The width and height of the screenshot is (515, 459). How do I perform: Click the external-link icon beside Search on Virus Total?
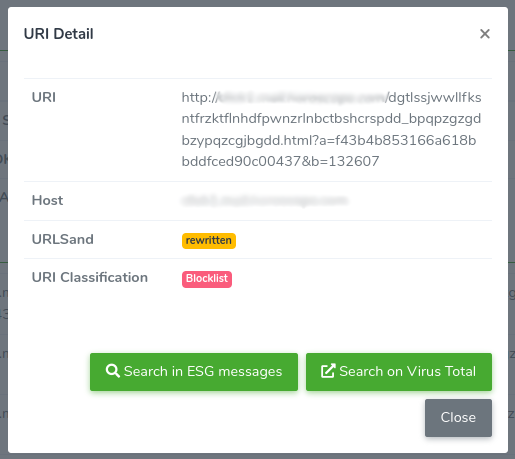tap(328, 371)
